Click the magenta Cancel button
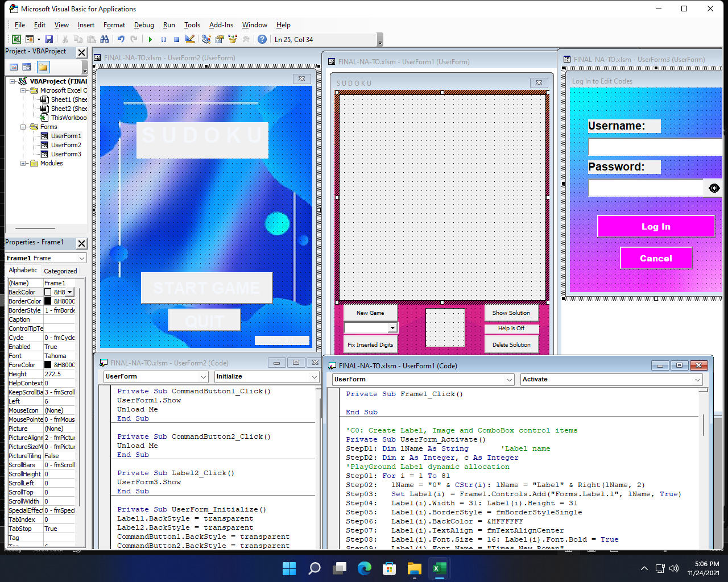Viewport: 728px width, 582px height. point(656,258)
